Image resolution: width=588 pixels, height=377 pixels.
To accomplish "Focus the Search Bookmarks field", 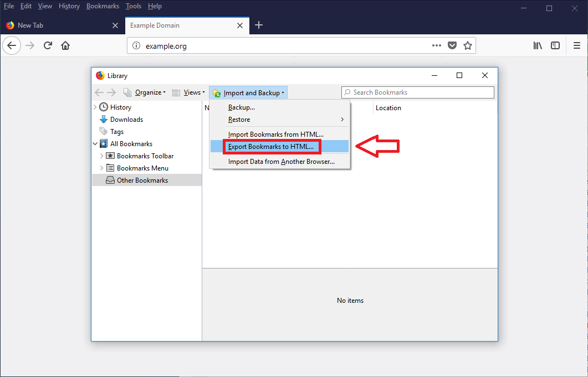I will tap(418, 92).
